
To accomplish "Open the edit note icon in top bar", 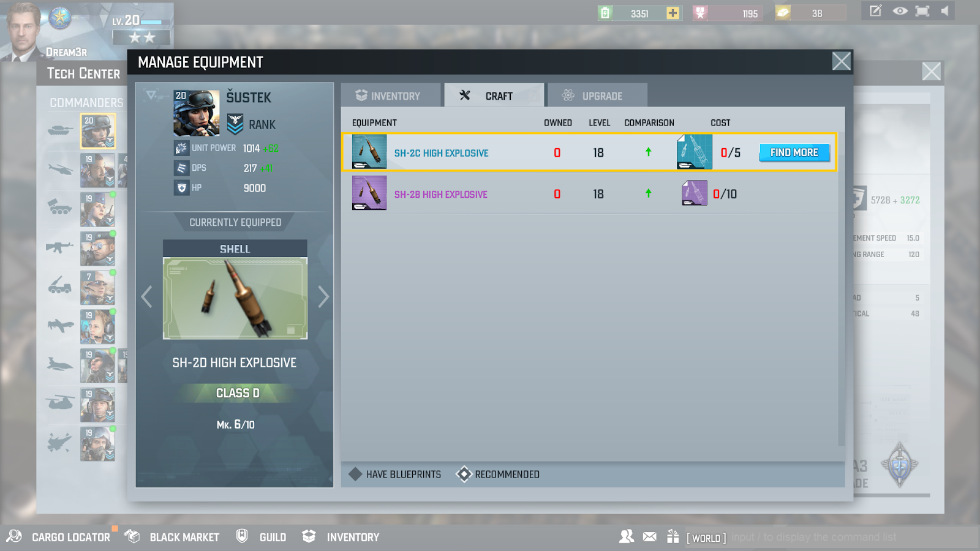I will click(x=876, y=11).
